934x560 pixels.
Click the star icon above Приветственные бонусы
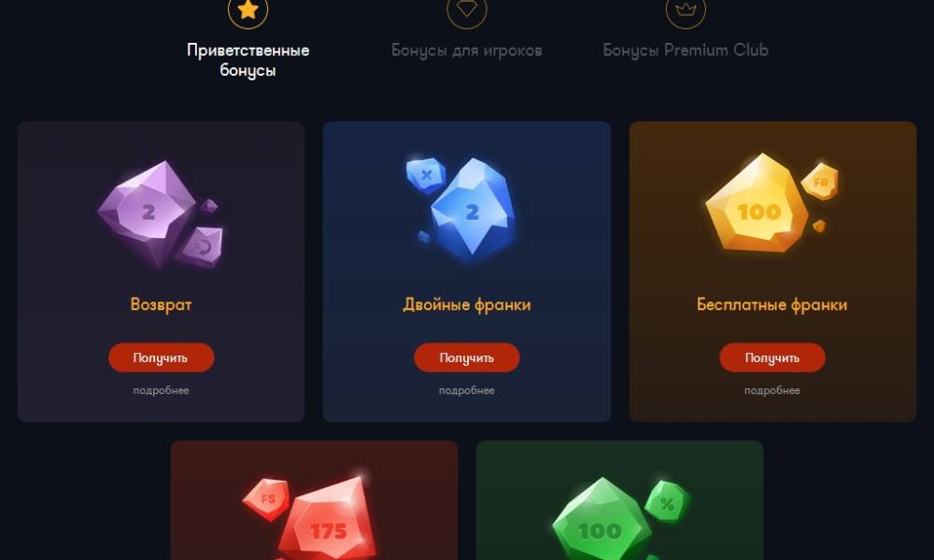248,10
